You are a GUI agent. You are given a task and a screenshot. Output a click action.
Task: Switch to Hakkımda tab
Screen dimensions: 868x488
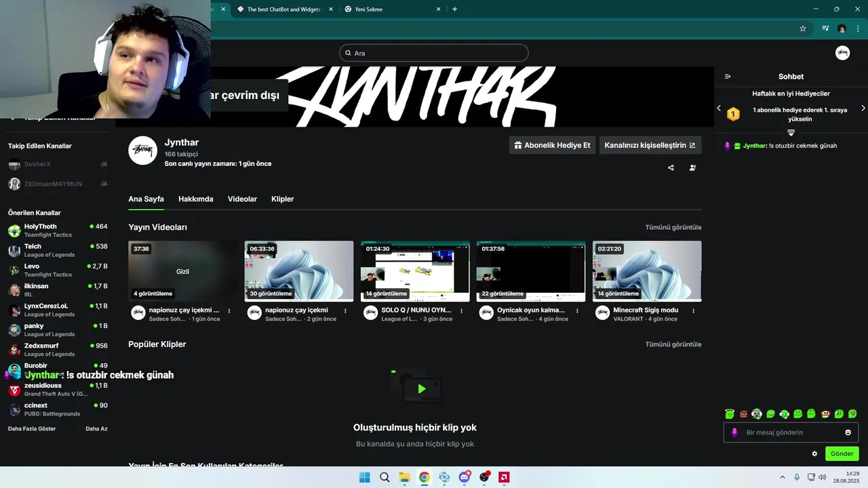click(x=196, y=199)
